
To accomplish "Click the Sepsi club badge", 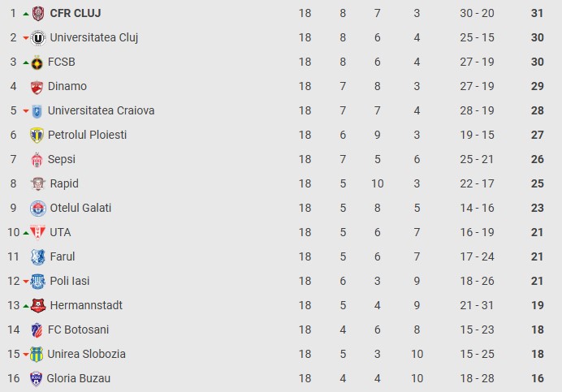I will 37,159.
